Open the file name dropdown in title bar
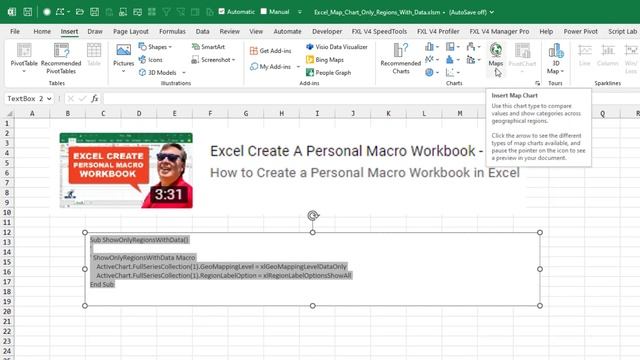This screenshot has height=360, width=640. [492, 12]
